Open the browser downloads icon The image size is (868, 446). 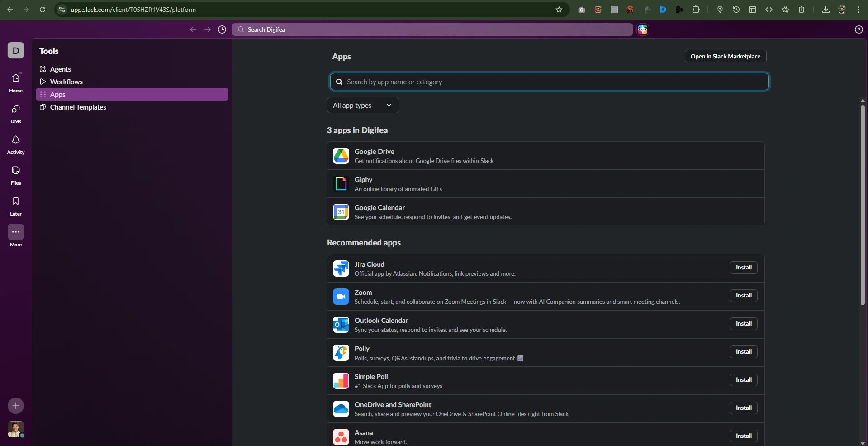(x=826, y=10)
